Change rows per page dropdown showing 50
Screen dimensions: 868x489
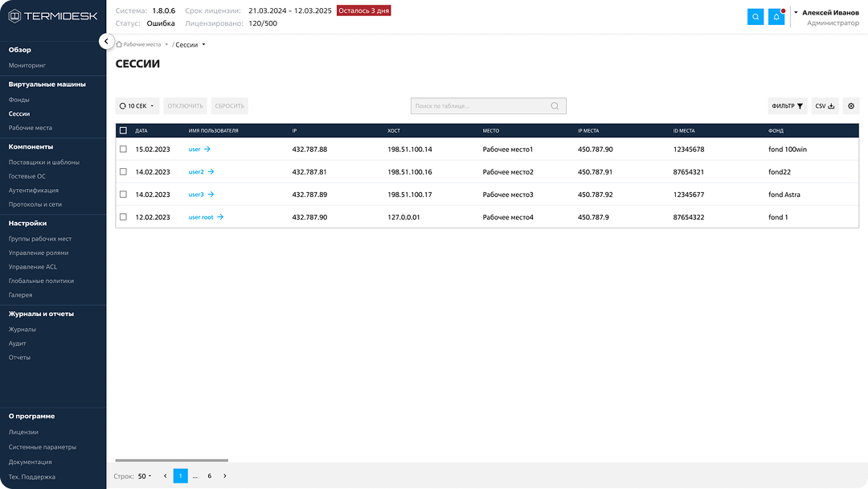pyautogui.click(x=145, y=476)
